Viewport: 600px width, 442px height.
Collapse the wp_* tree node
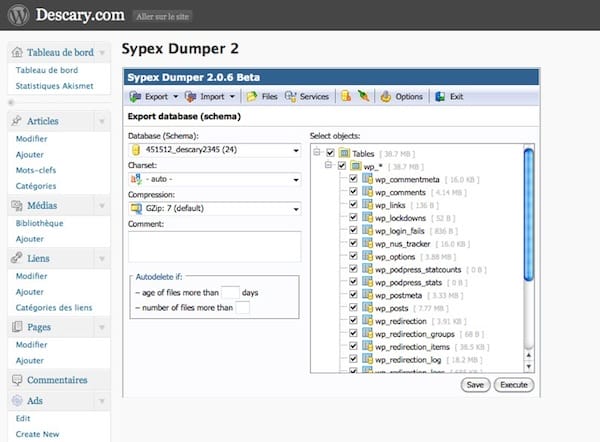(x=330, y=165)
